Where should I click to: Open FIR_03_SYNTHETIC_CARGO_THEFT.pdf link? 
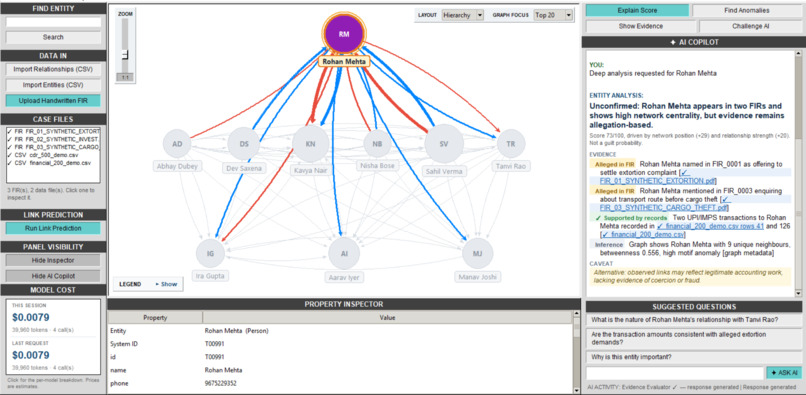[663, 208]
